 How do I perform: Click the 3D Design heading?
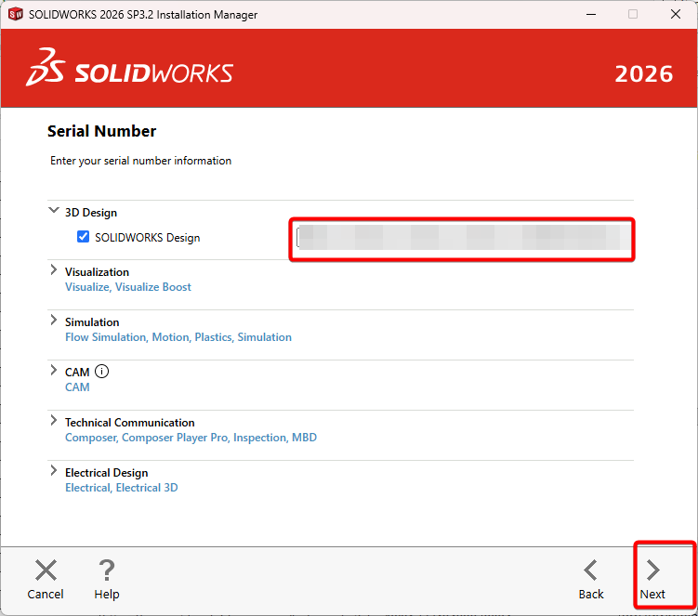click(x=91, y=213)
